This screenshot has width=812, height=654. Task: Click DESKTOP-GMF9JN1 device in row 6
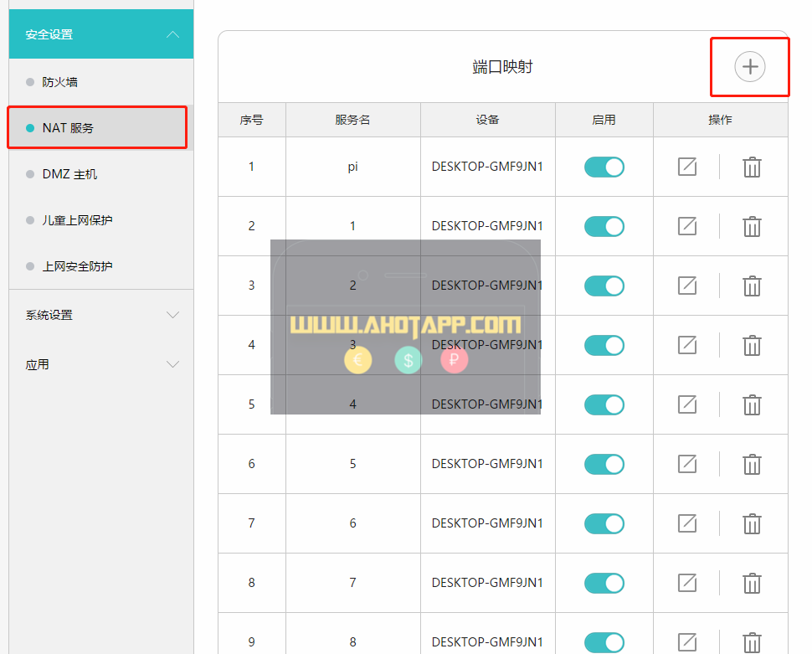coord(487,463)
